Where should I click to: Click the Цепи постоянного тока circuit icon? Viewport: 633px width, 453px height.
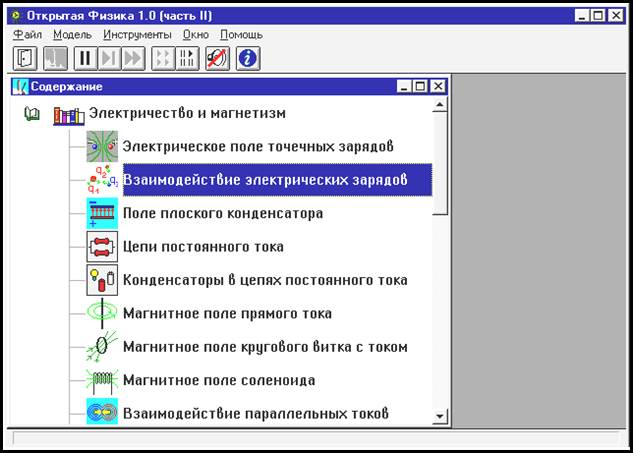tap(102, 246)
